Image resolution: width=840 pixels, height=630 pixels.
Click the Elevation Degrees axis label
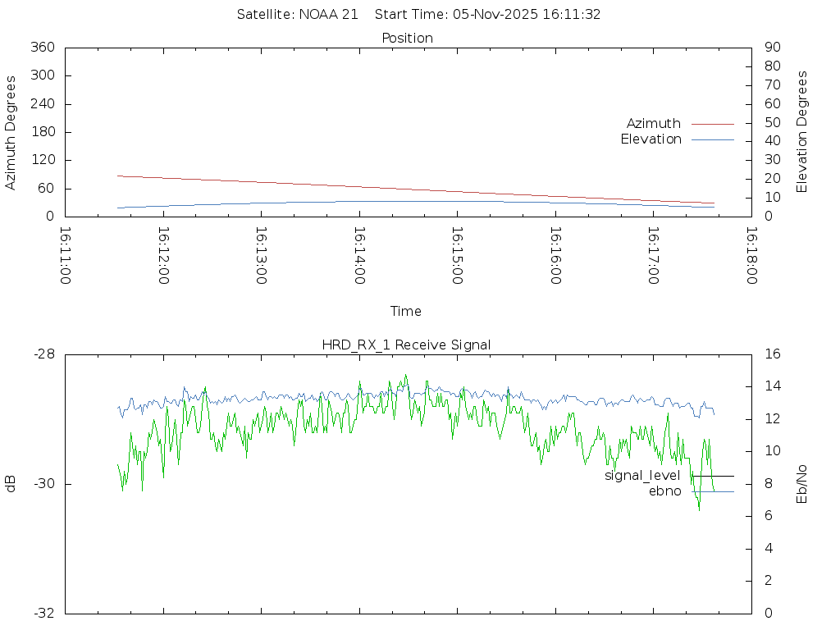coord(802,131)
